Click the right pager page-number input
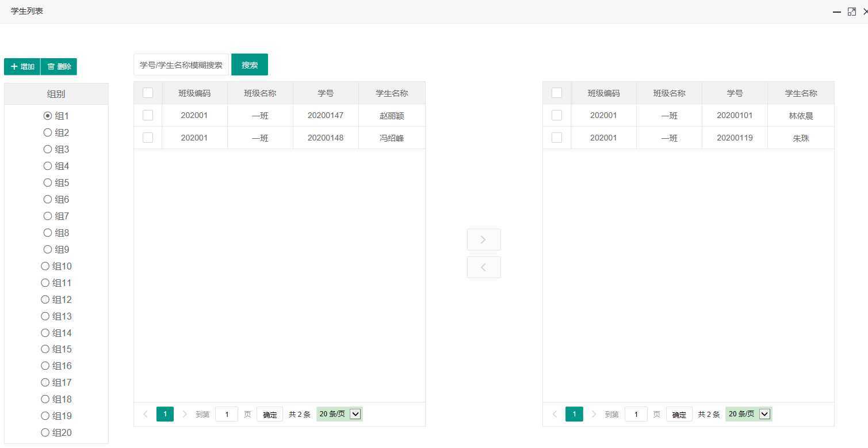This screenshot has width=868, height=448. pos(636,414)
